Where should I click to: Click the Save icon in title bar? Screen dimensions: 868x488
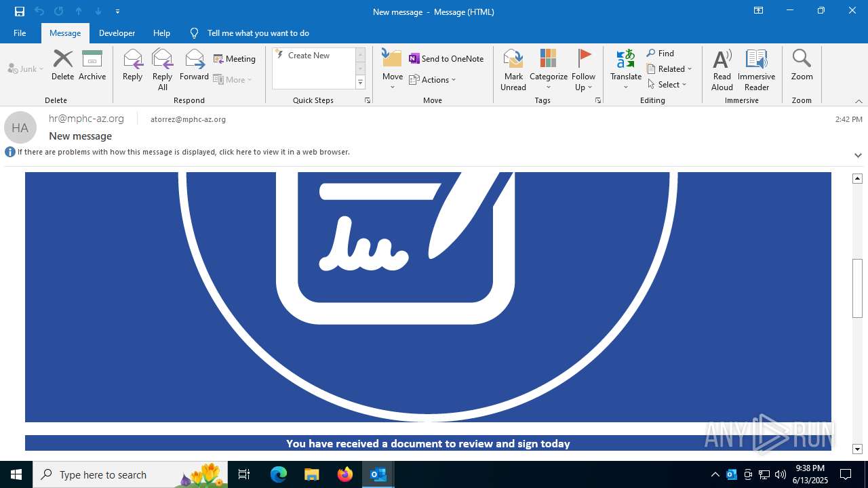(x=19, y=12)
